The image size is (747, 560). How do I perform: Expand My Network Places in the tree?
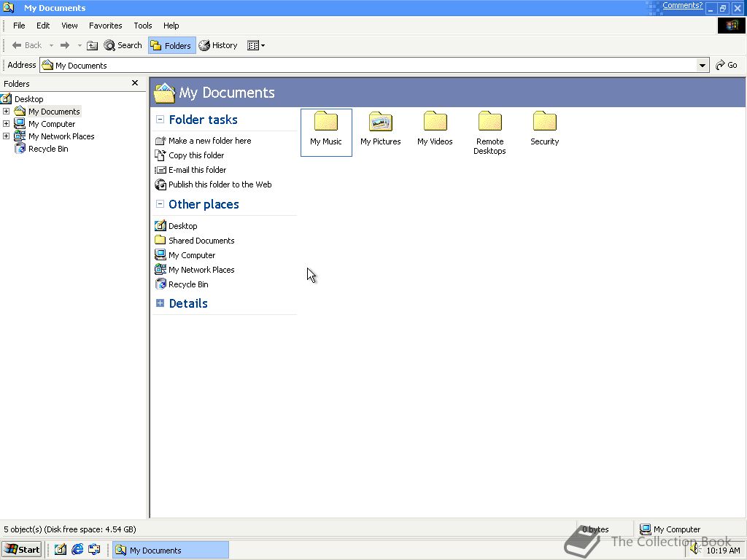[x=6, y=136]
